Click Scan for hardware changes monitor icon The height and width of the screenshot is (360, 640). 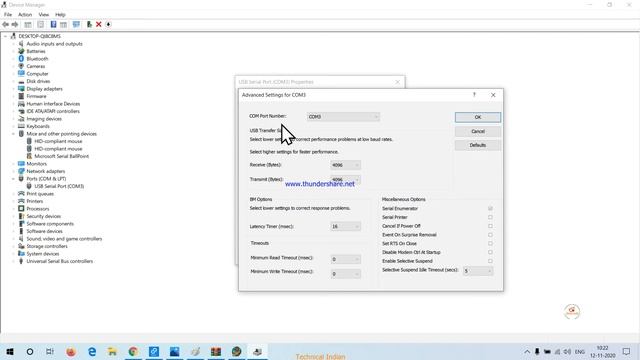pos(76,24)
